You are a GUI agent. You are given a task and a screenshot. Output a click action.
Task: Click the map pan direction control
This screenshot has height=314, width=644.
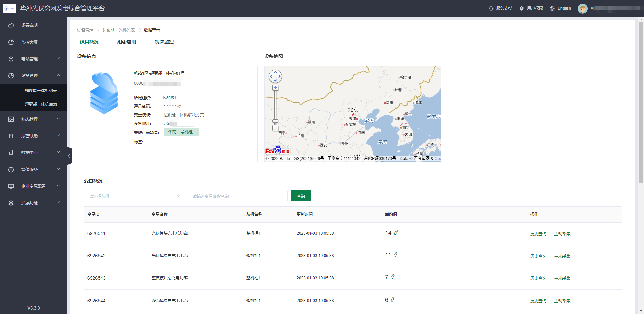pos(275,76)
